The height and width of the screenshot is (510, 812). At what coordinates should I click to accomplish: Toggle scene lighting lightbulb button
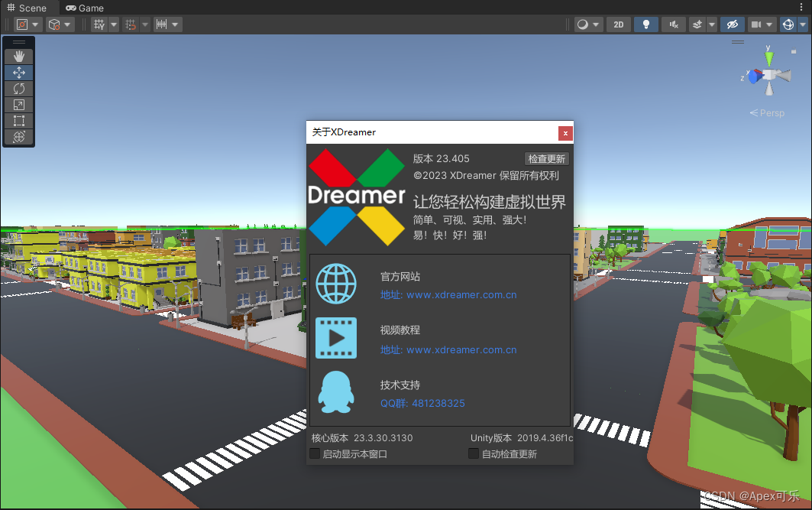click(645, 24)
